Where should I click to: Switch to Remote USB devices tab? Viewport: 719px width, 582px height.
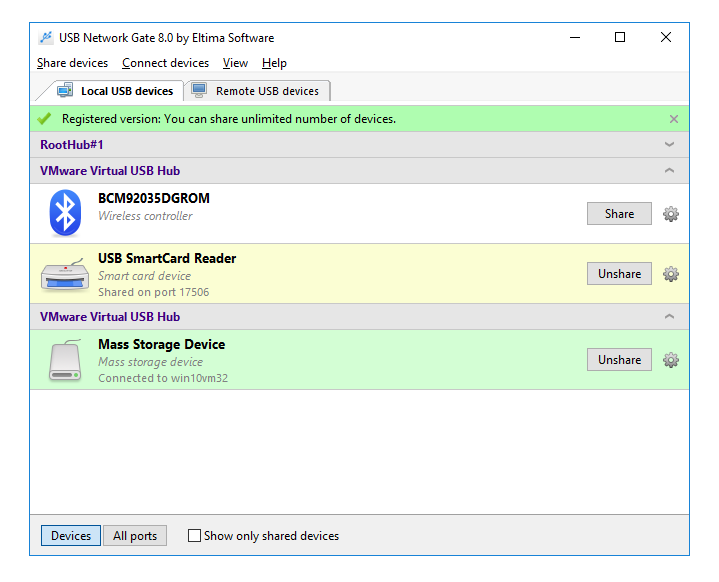coord(257,91)
